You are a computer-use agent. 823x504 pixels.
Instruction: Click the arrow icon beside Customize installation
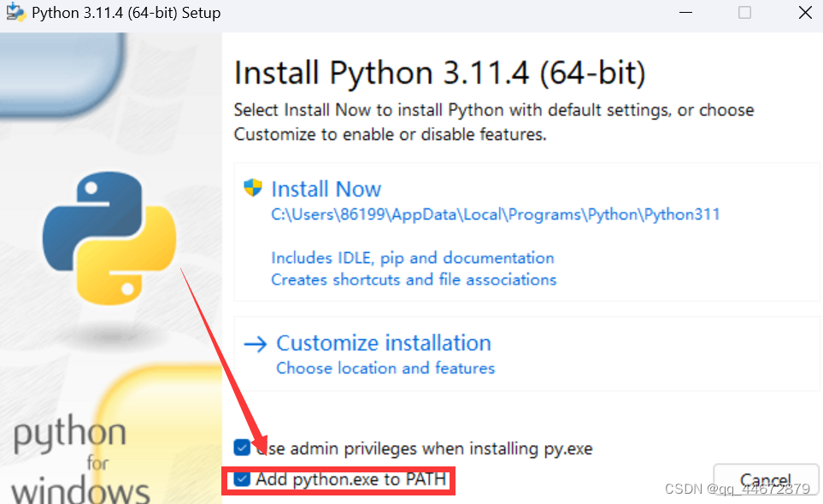256,344
